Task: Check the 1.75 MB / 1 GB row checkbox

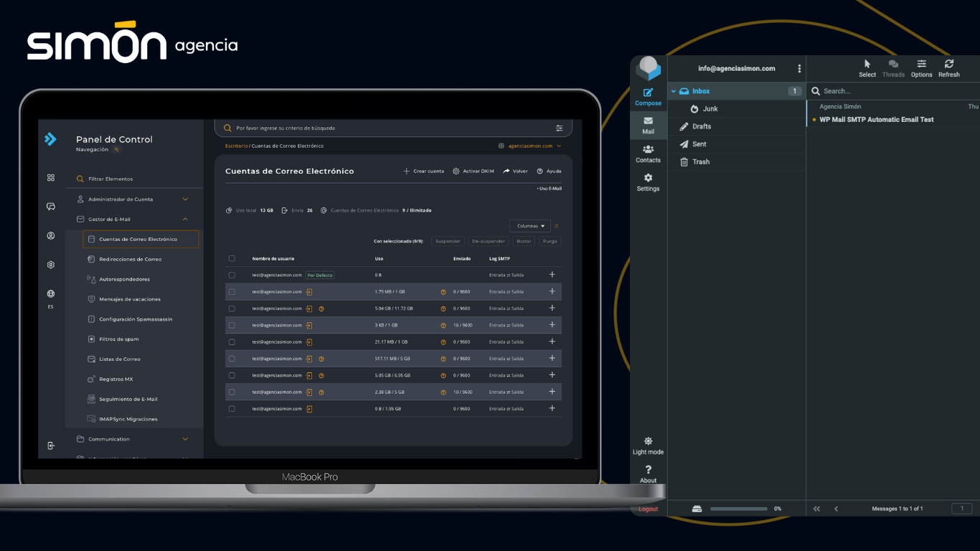Action: point(232,291)
